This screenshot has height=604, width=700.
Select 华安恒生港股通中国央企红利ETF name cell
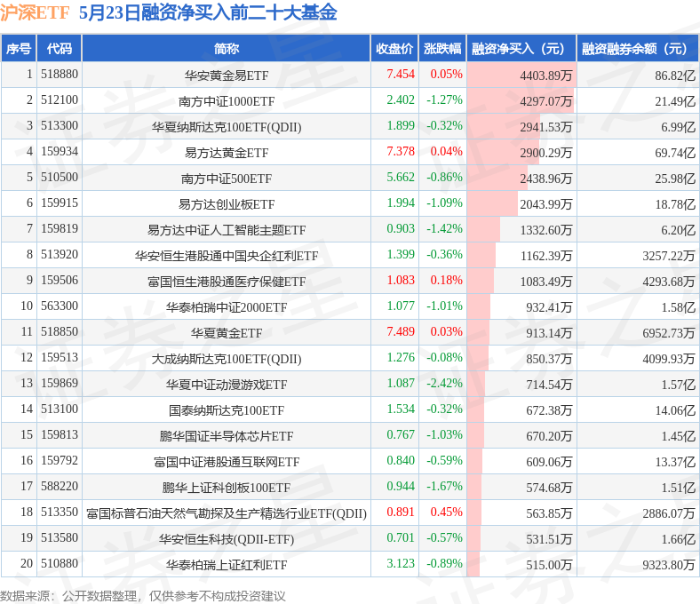tap(227, 256)
